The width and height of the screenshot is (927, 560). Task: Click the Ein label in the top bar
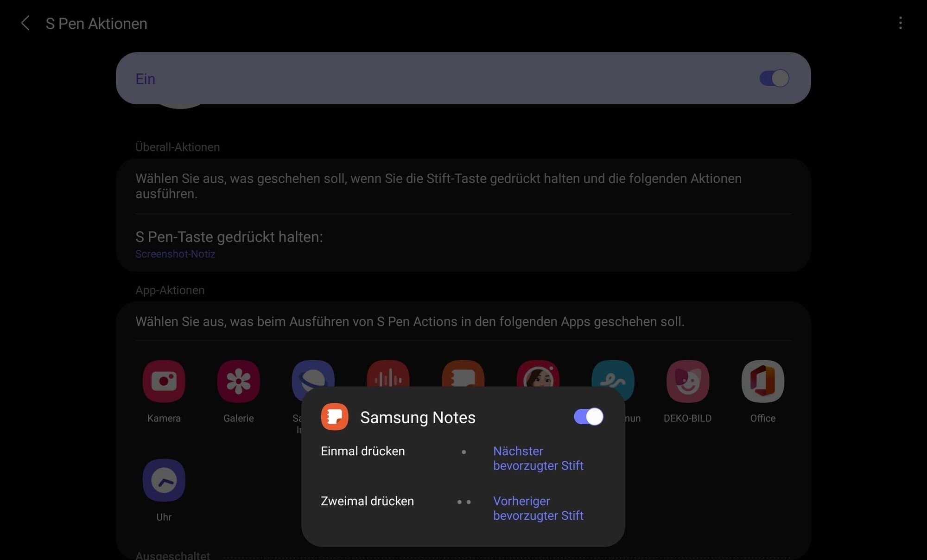click(145, 79)
